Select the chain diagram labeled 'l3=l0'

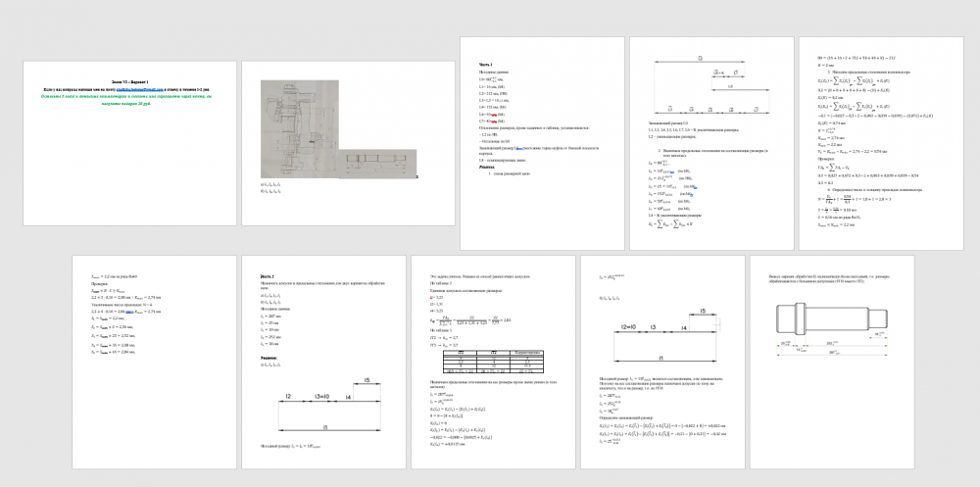click(329, 407)
